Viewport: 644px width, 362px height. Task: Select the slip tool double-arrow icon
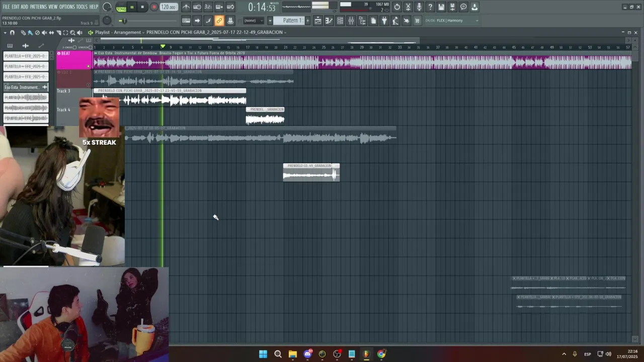[51, 33]
